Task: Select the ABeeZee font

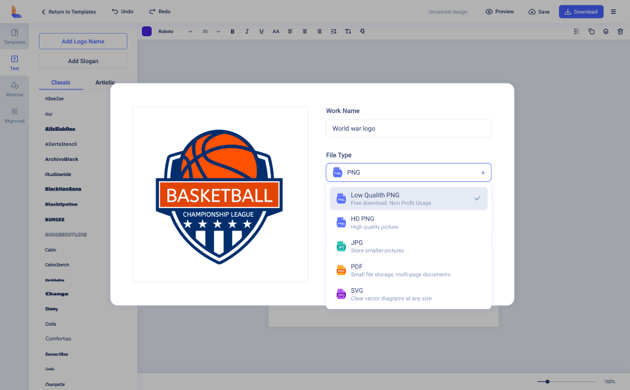Action: 54,99
